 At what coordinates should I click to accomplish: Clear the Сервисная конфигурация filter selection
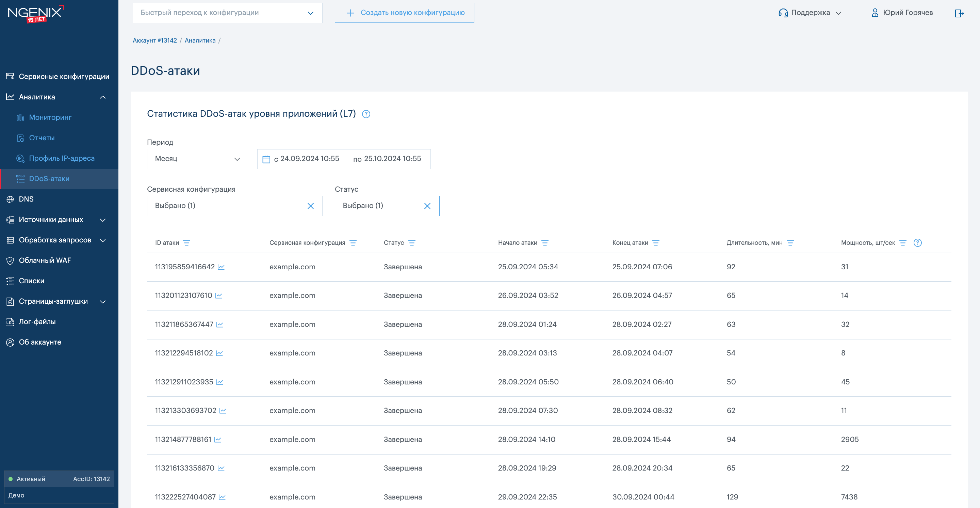coord(310,206)
